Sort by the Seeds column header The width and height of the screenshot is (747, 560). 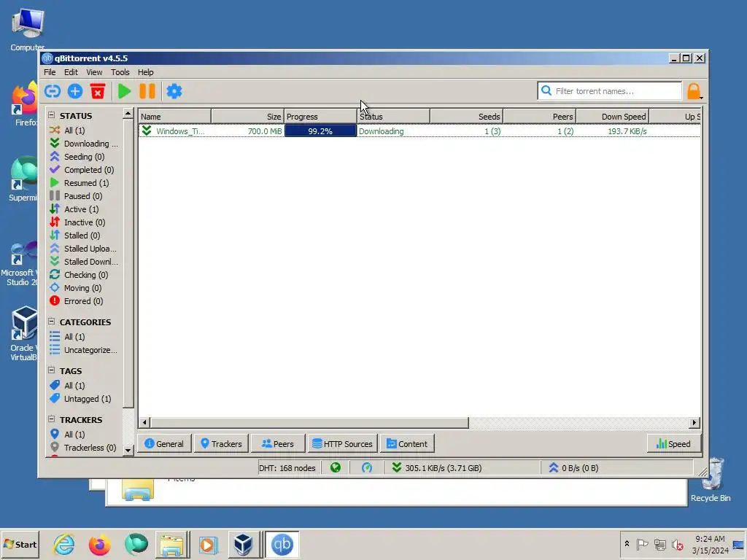pyautogui.click(x=467, y=116)
